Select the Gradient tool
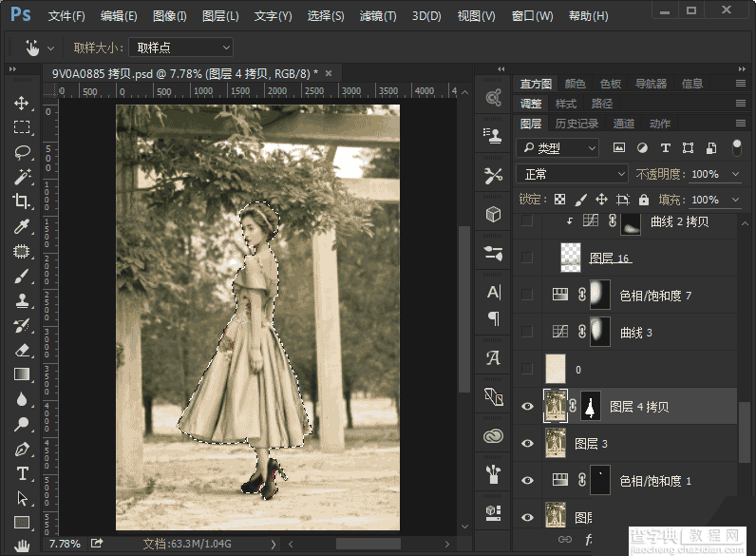This screenshot has width=756, height=556. point(21,374)
